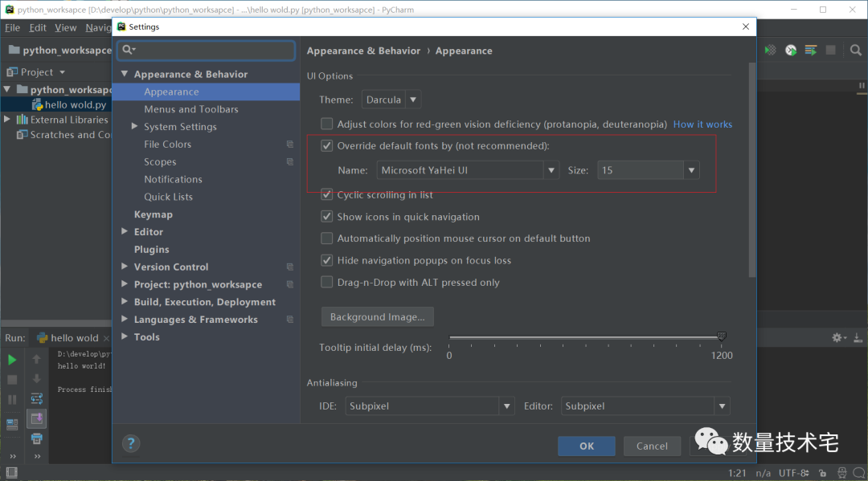This screenshot has height=481, width=868.
Task: Check Drag-n-Drop with ALT pressed only
Action: coord(327,283)
